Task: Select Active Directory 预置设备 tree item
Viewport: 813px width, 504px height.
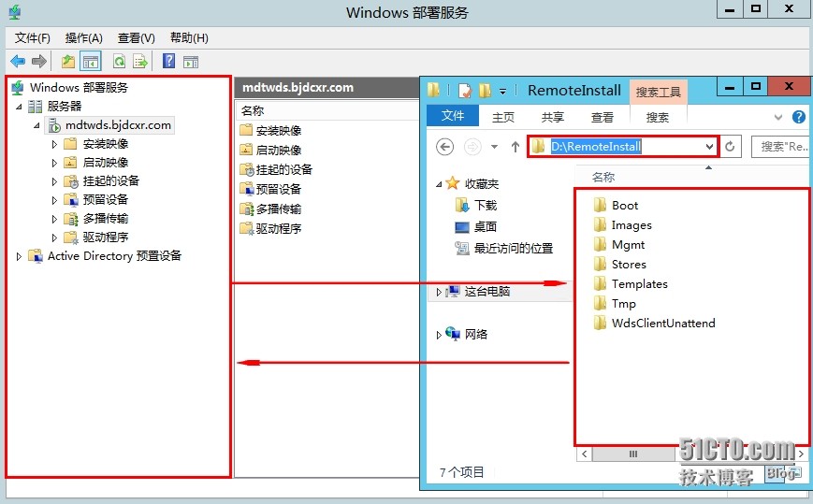Action: (x=114, y=256)
